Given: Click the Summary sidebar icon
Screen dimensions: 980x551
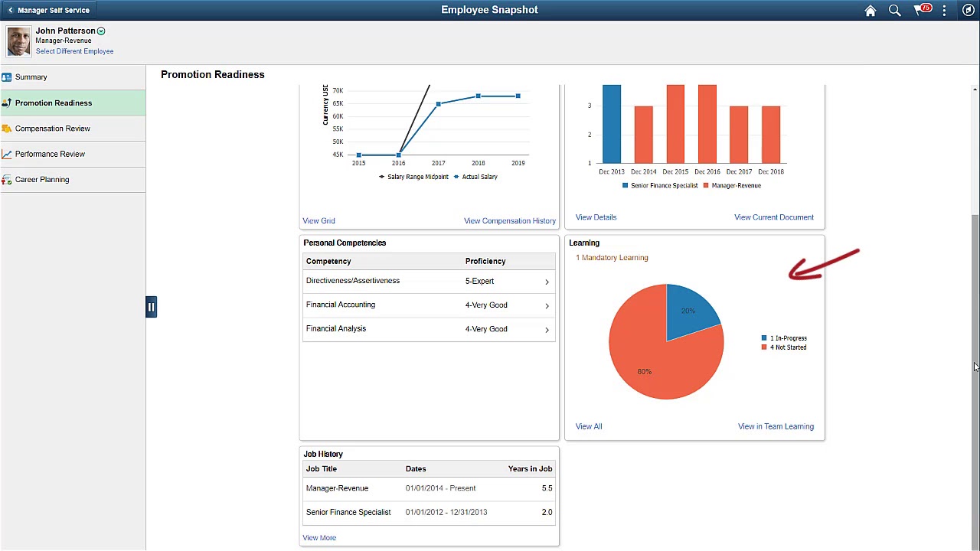Looking at the screenshot, I should coord(6,77).
